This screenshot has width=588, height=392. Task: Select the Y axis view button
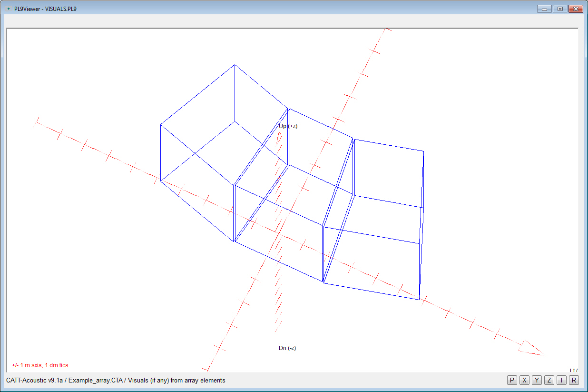537,380
